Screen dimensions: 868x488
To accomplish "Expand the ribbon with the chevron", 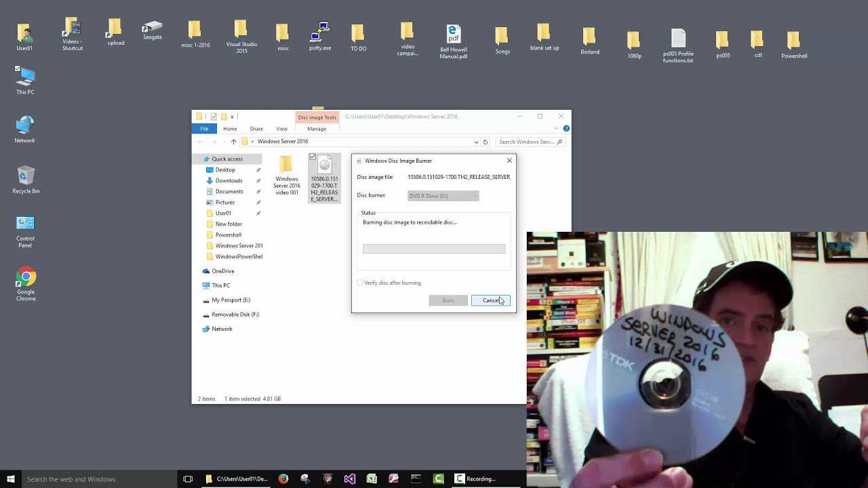I will (x=557, y=129).
